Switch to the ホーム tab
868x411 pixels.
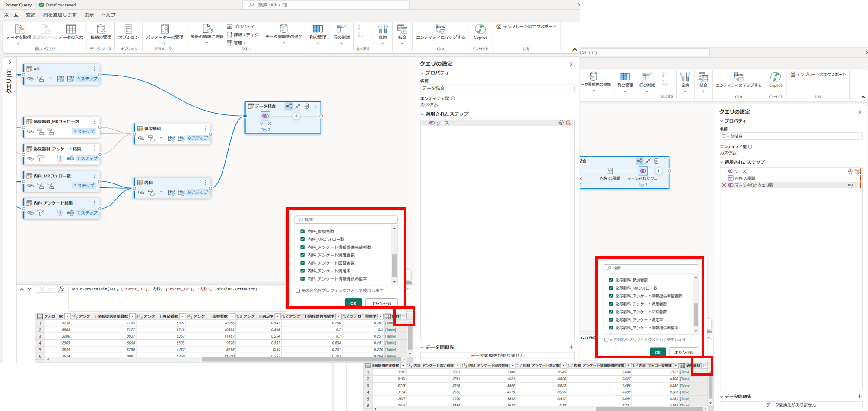11,15
